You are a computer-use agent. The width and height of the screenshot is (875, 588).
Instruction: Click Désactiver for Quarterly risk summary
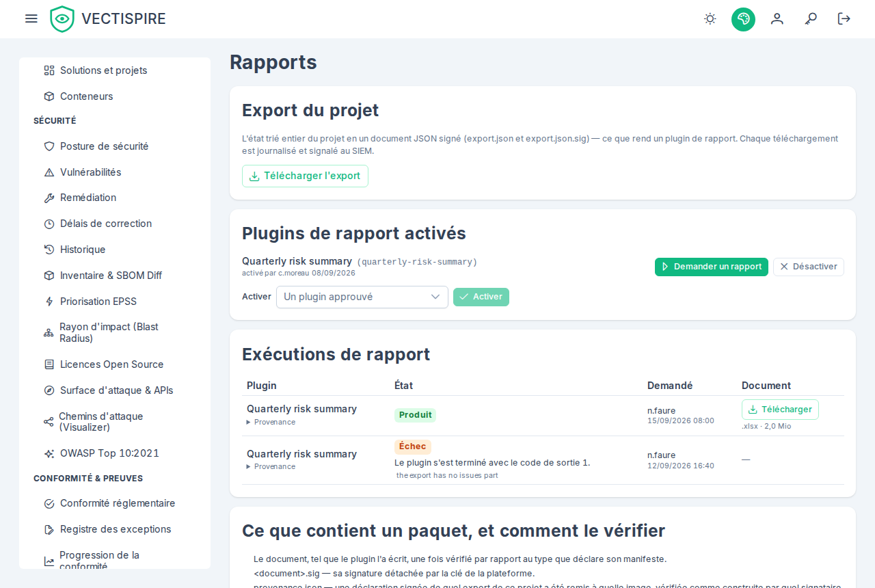click(x=809, y=267)
